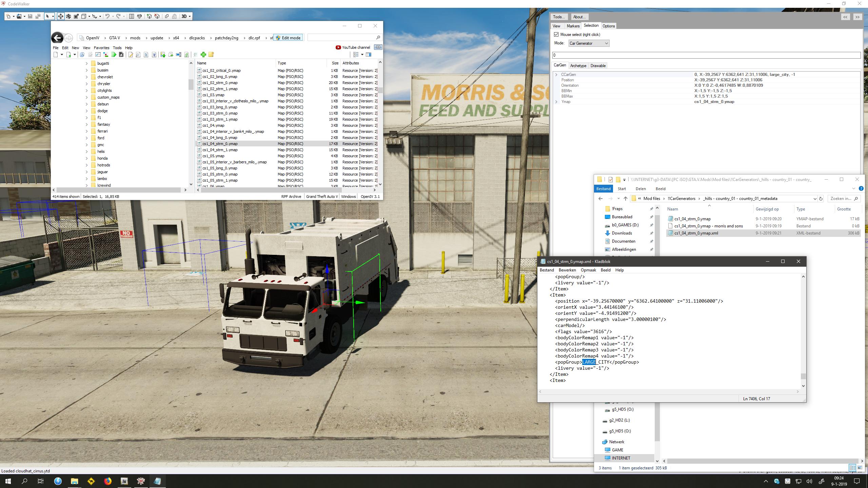Expand the ferrari folder in tree
Screen dimensions: 868x488
pos(87,131)
